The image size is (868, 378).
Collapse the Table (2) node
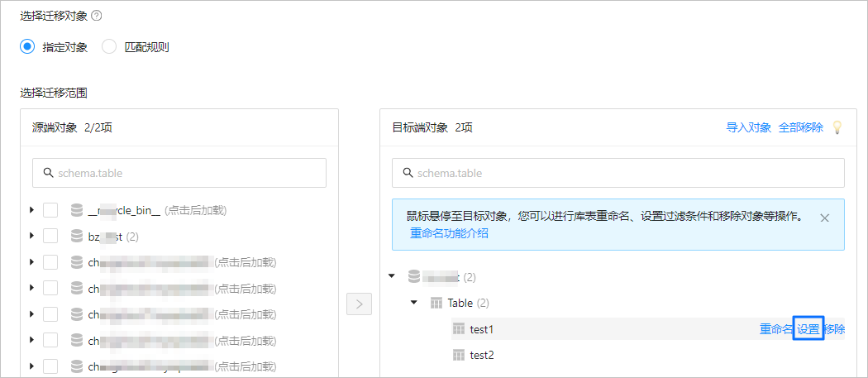point(413,303)
